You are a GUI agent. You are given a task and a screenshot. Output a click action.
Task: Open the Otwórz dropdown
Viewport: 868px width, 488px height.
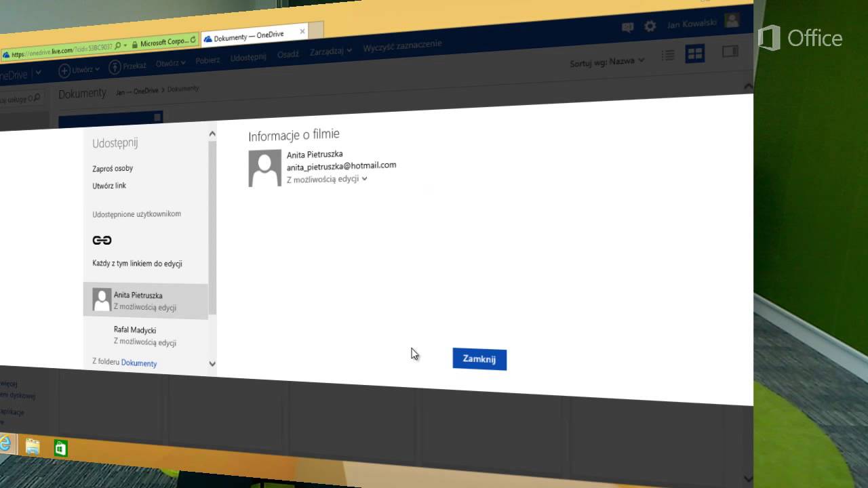pyautogui.click(x=170, y=63)
